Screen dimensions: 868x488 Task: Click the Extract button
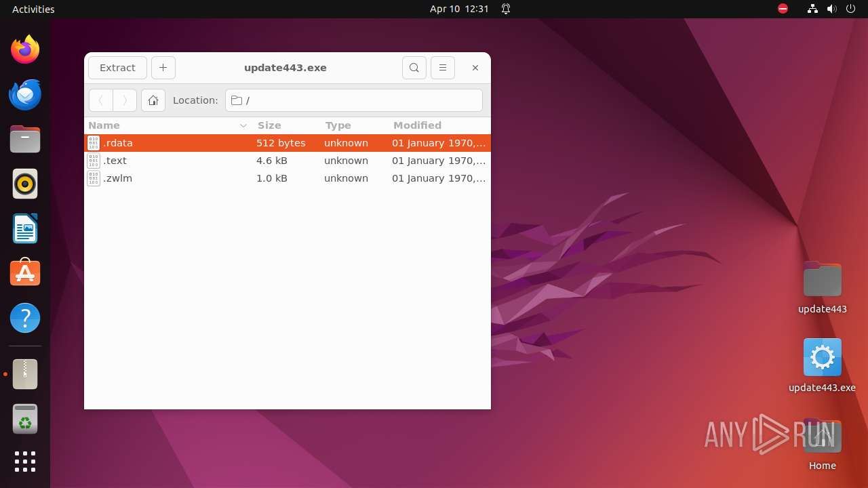tap(117, 68)
